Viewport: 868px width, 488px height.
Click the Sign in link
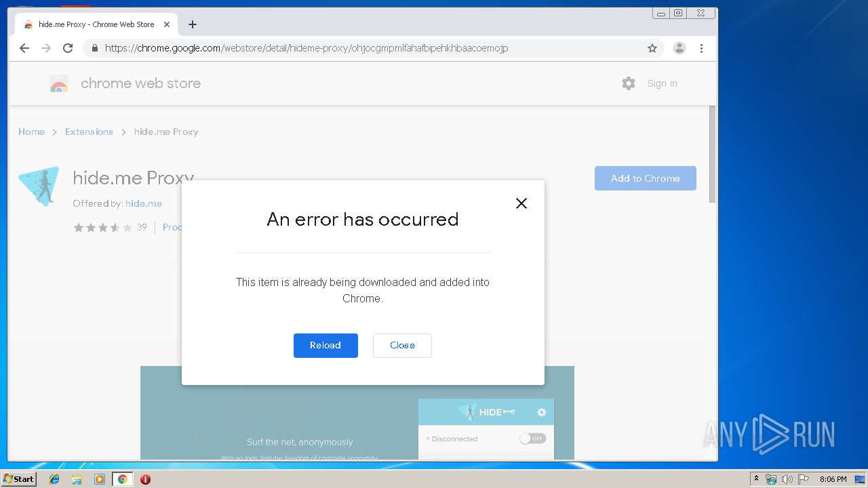click(662, 83)
